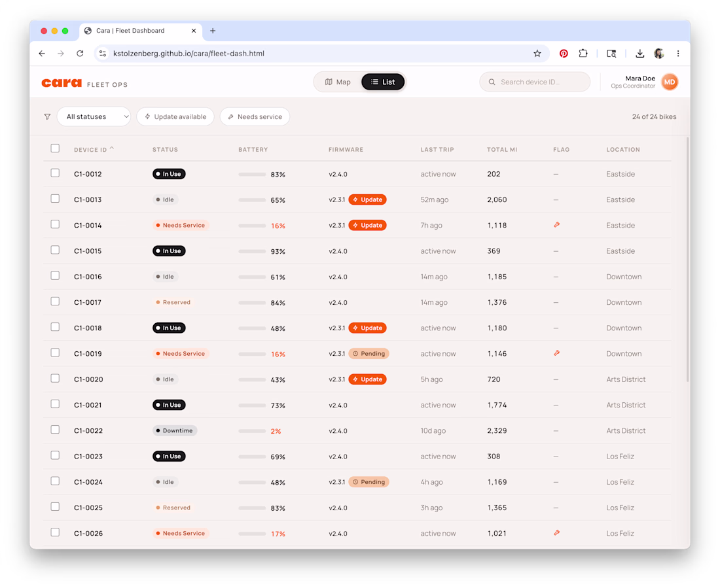720x588 pixels.
Task: Click the filter funnel icon
Action: coord(47,116)
